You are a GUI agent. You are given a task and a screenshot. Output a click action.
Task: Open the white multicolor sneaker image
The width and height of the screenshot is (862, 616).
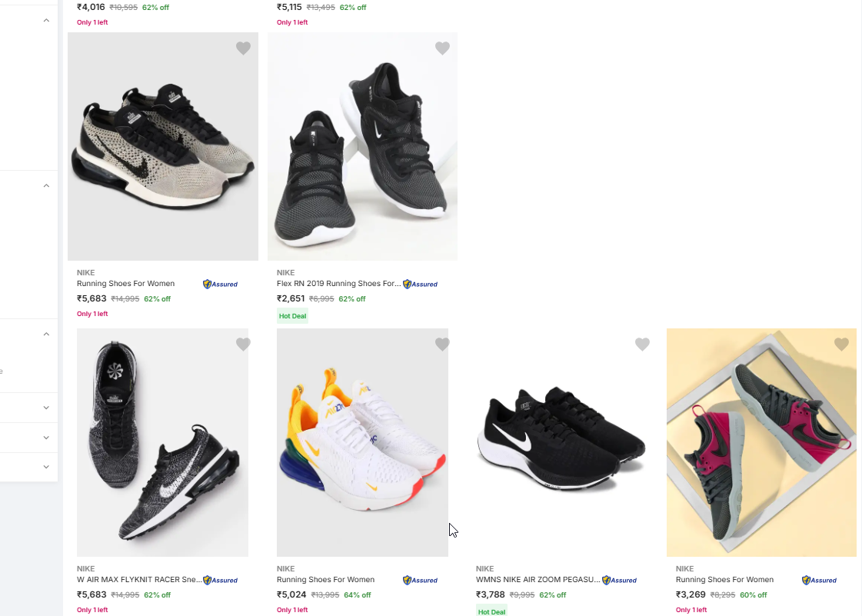coord(362,442)
